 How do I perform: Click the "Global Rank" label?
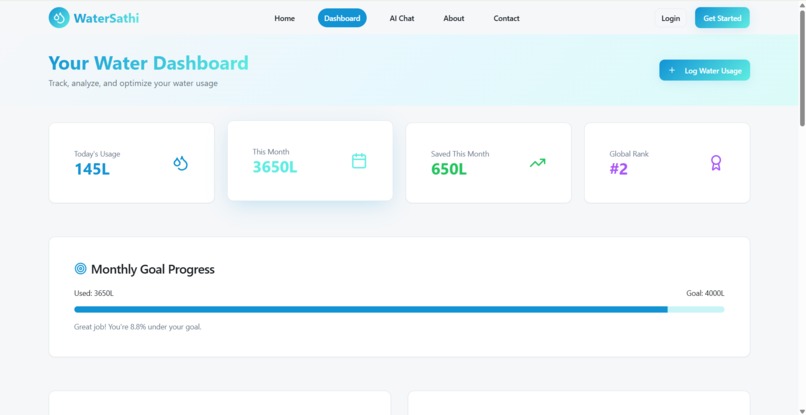(629, 154)
